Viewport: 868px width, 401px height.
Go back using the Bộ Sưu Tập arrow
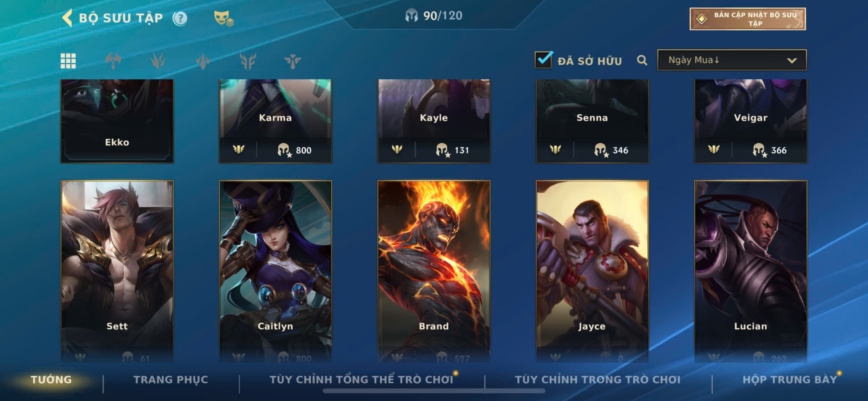(67, 18)
